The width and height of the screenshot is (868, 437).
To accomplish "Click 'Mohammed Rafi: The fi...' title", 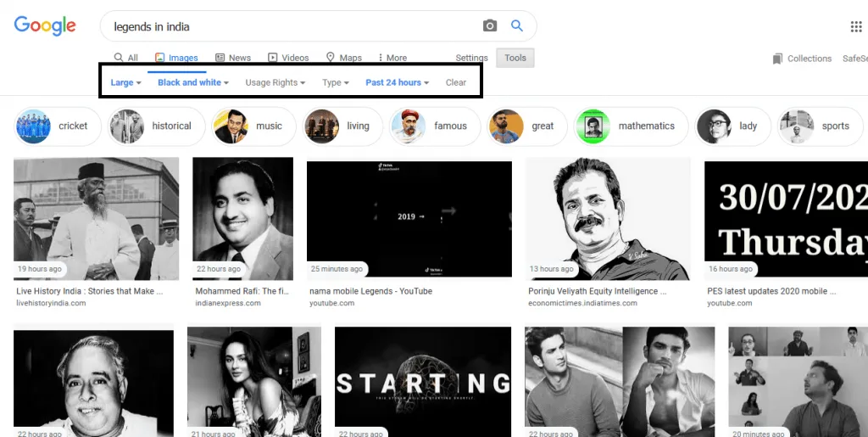I will (242, 291).
